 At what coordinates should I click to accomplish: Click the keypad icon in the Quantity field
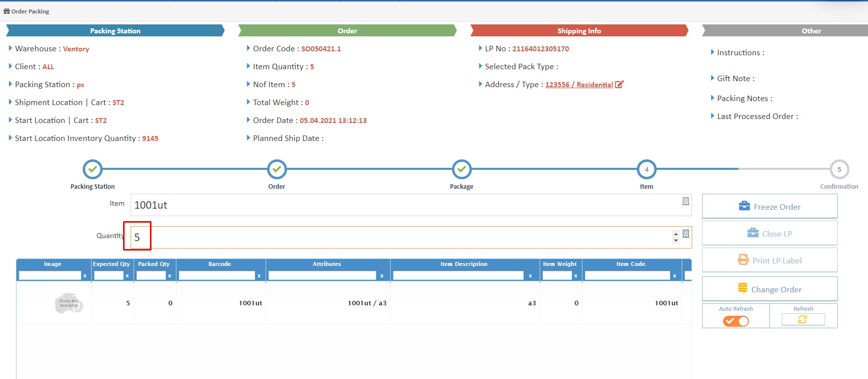pos(686,234)
